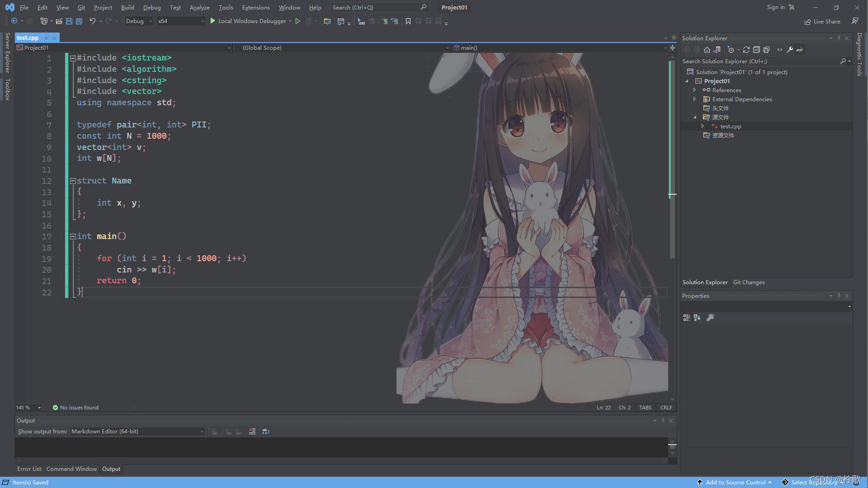Switch to the Command Window tab
This screenshot has width=868, height=488.
click(71, 469)
